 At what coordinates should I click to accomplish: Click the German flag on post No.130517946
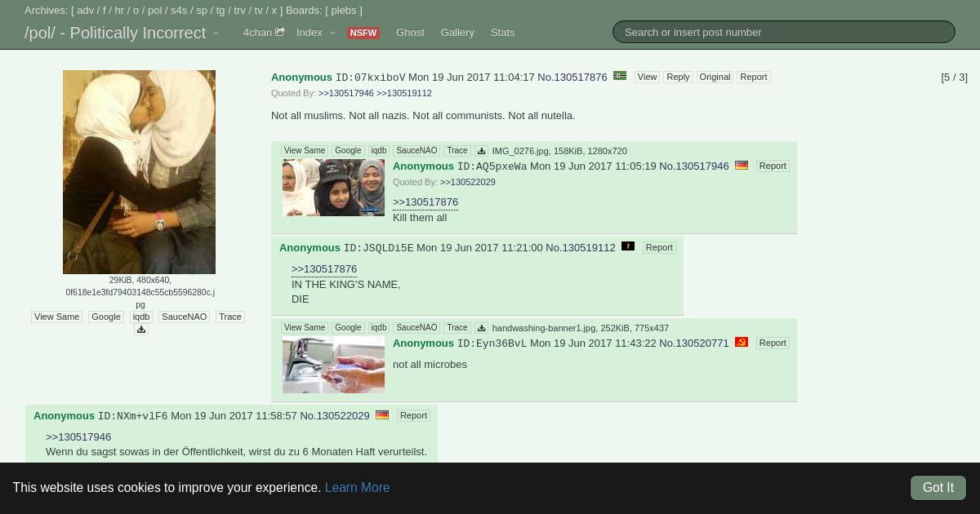[x=742, y=165]
